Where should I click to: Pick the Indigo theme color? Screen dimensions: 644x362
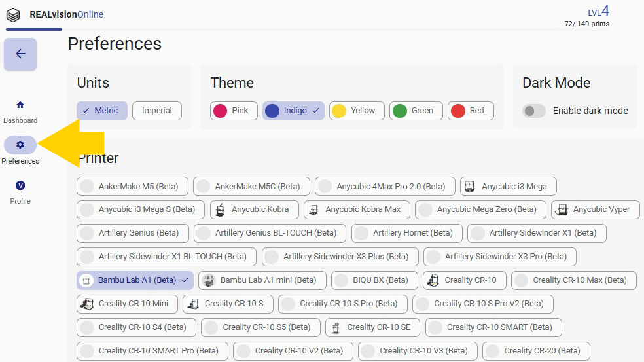294,111
